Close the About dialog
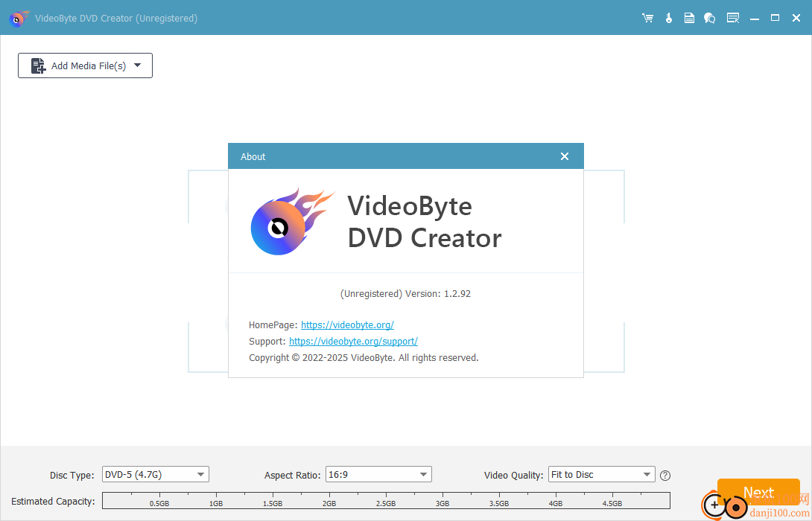 click(565, 156)
